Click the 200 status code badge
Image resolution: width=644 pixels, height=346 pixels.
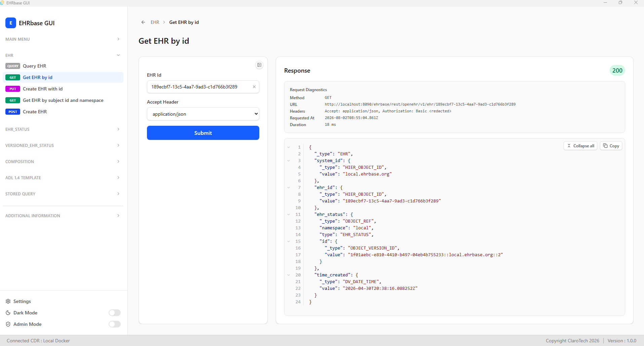pyautogui.click(x=617, y=70)
